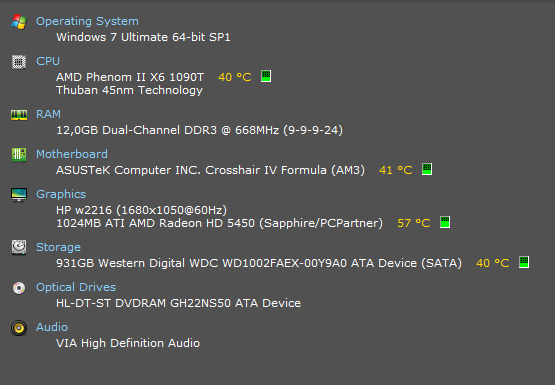Open the Optical Drives section heading
Image resolution: width=555 pixels, height=385 pixels.
click(x=76, y=287)
